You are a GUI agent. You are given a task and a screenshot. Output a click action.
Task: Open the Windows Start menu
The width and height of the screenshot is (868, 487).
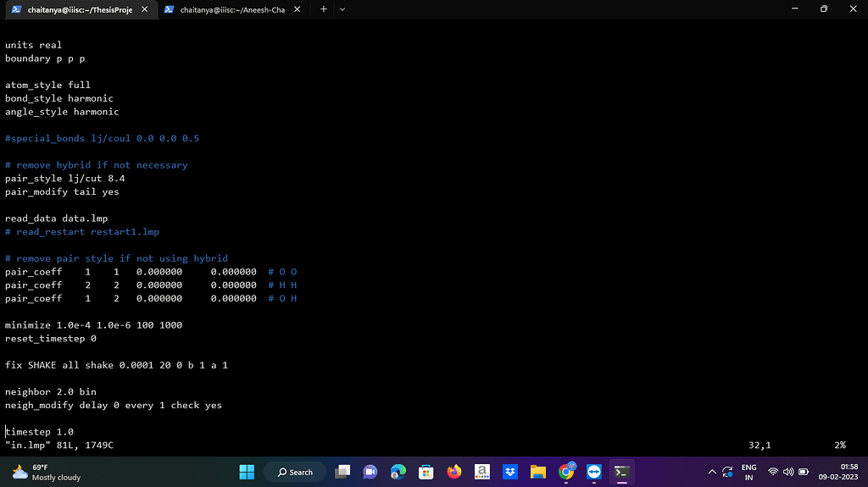tap(247, 472)
